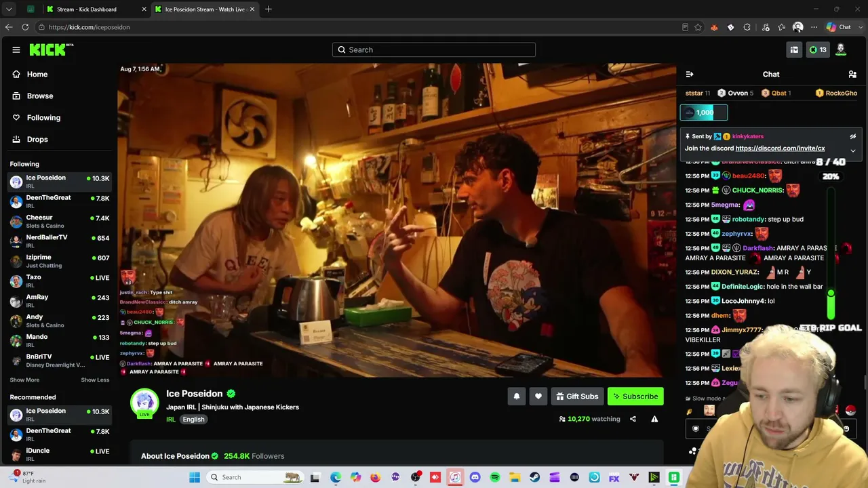Open the browser extensions puzzle icon
The height and width of the screenshot is (488, 868).
point(747,27)
